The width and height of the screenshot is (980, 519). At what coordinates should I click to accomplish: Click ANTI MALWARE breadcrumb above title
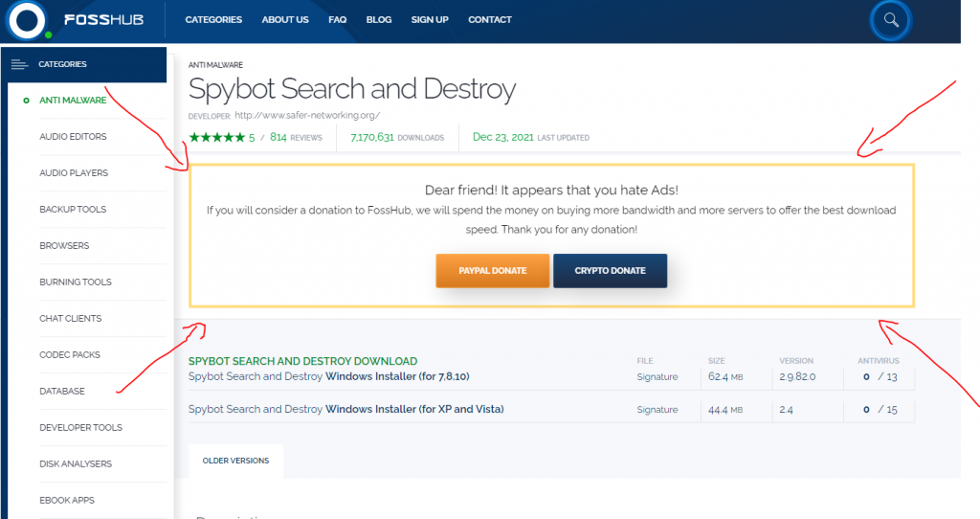[215, 65]
